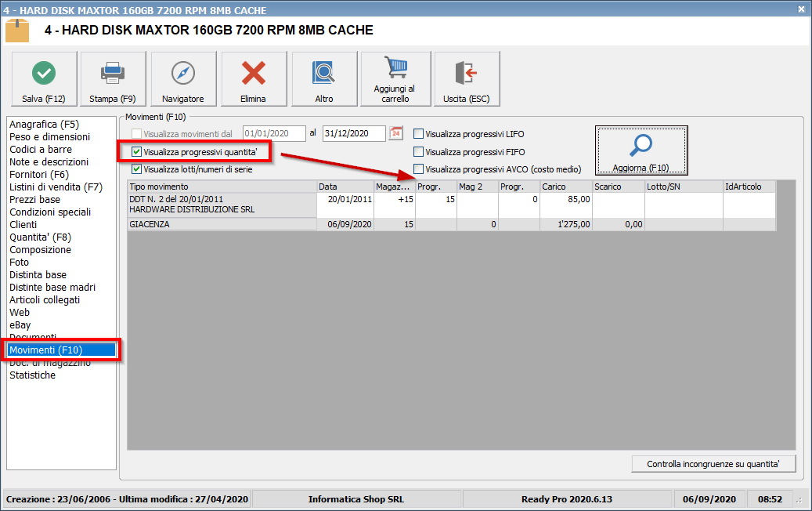Close the article window

coord(801,9)
